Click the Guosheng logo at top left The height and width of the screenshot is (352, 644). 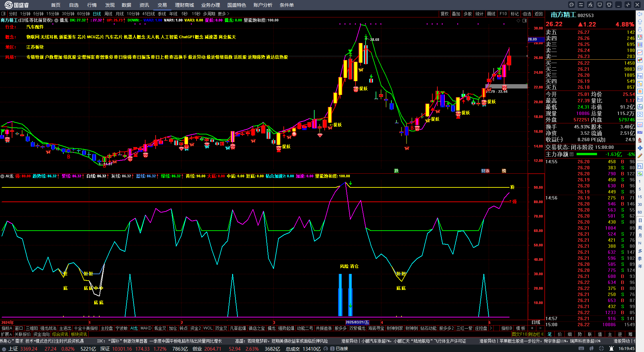tap(17, 5)
